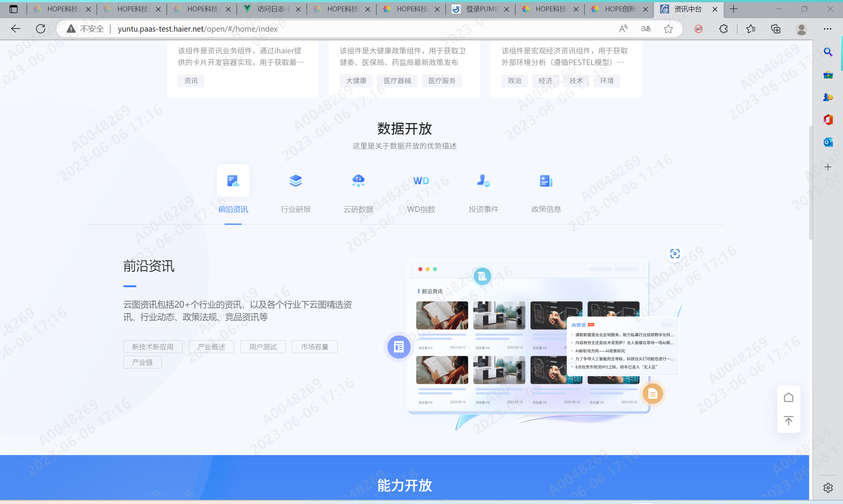This screenshot has height=504, width=843.
Task: Click the orange document badge in illustration
Action: point(653,394)
